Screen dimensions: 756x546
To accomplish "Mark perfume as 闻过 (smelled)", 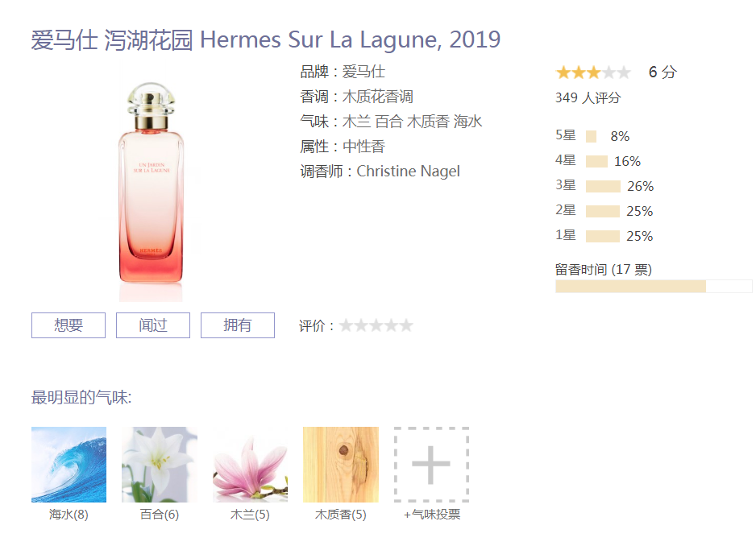I will (153, 325).
